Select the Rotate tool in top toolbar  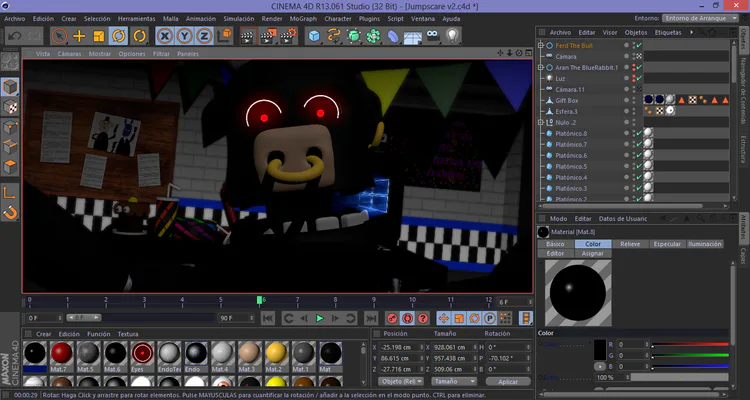(x=118, y=36)
